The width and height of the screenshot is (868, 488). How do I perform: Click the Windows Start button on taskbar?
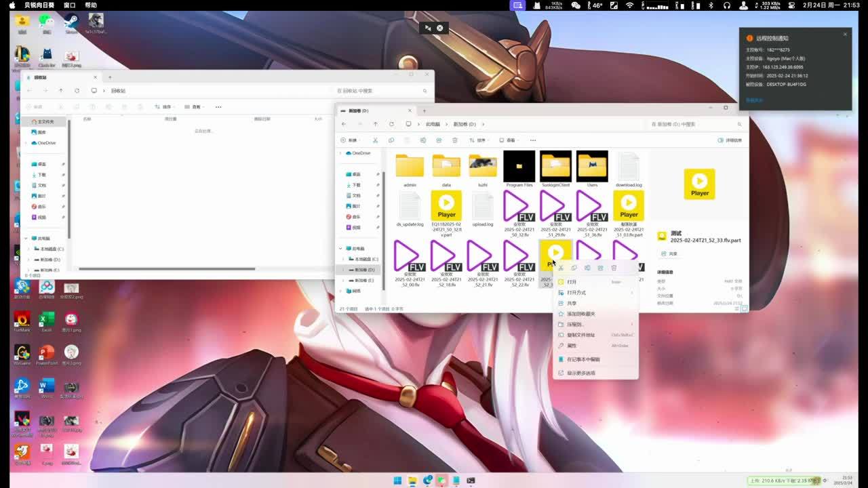pos(397,481)
